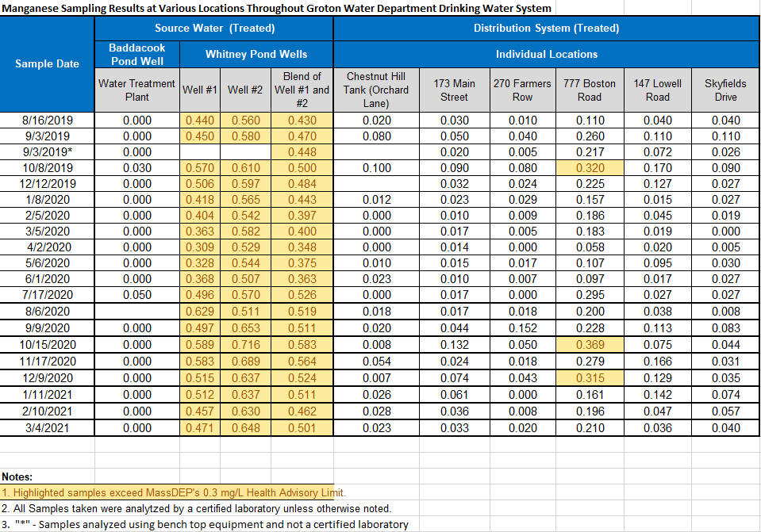
Task: Click the 0.629 Well #1 value
Action: click(x=200, y=312)
